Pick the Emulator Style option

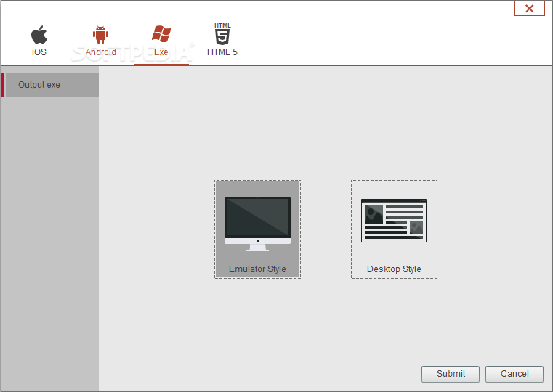click(257, 229)
